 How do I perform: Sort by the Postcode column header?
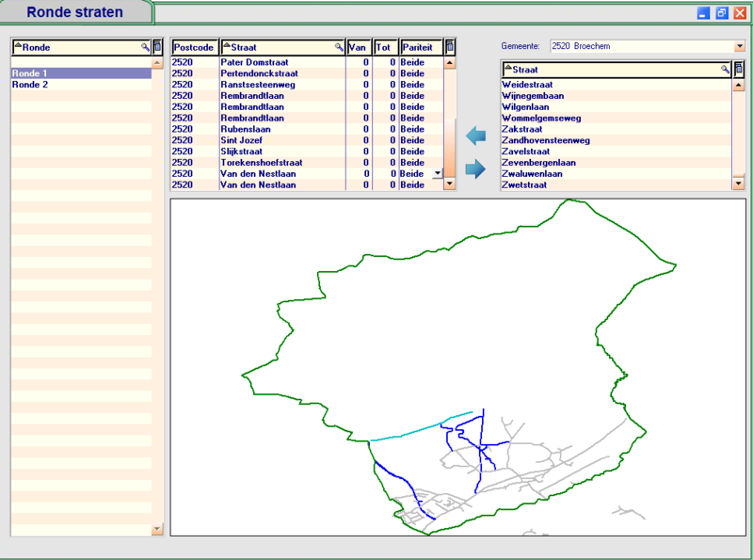(x=194, y=46)
